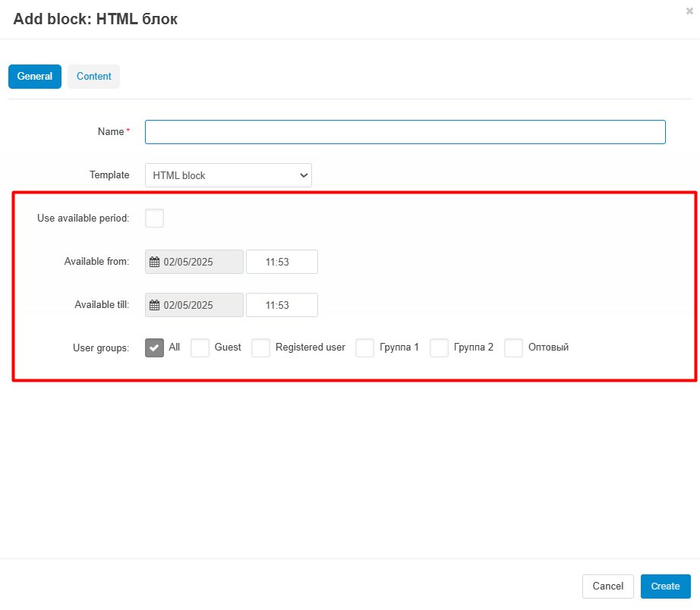
Task: Click the calendar icon in Available from
Action: pos(154,262)
